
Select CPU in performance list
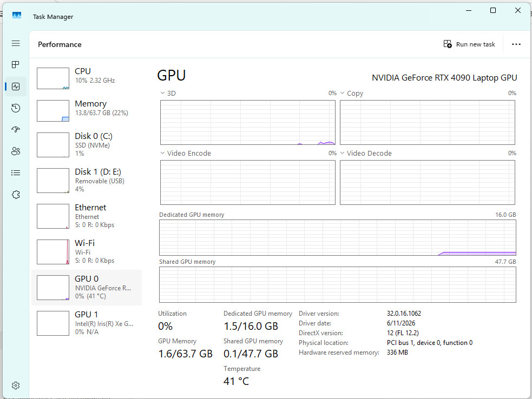(87, 78)
